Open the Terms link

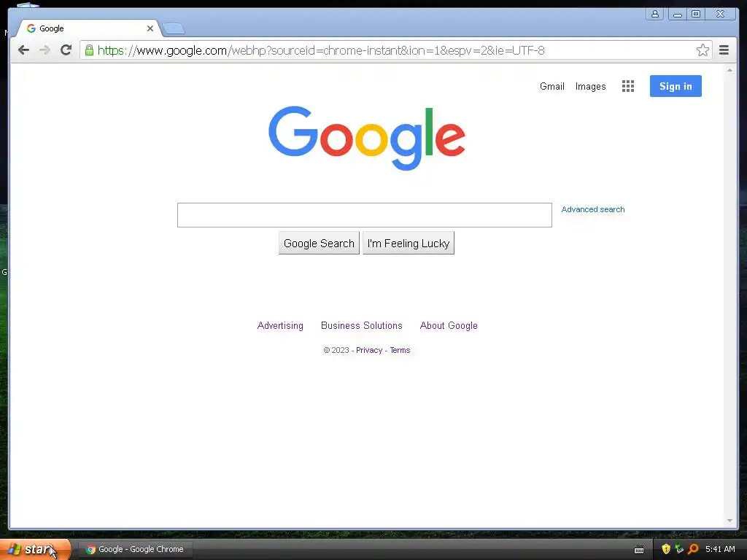pyautogui.click(x=400, y=350)
